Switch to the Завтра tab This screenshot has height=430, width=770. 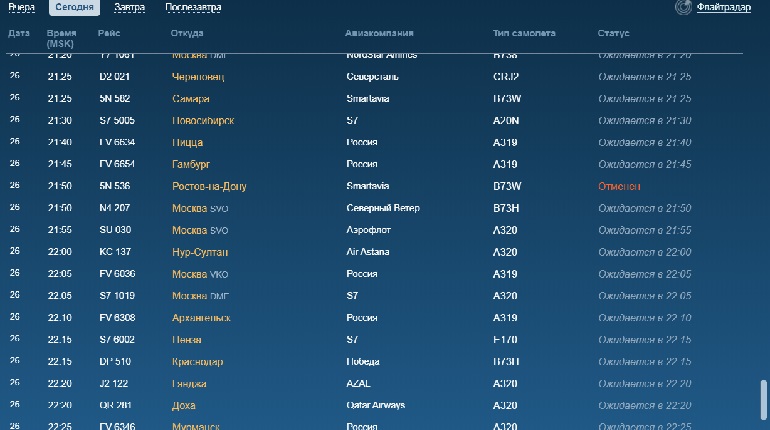129,8
